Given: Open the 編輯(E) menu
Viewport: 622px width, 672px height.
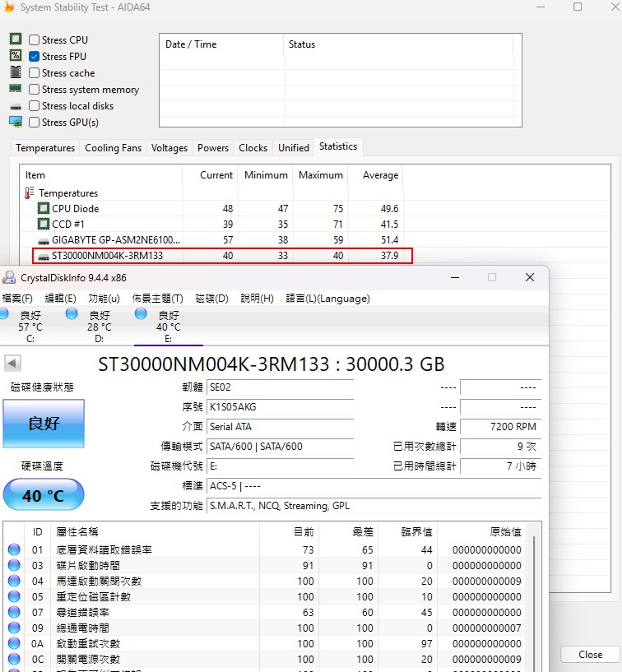Looking at the screenshot, I should click(x=60, y=299).
